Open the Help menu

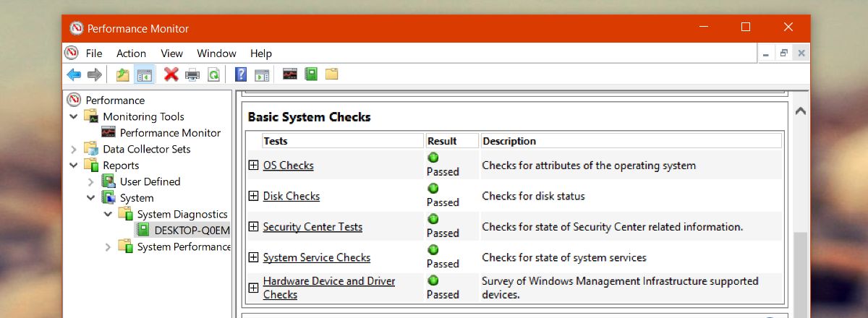261,53
